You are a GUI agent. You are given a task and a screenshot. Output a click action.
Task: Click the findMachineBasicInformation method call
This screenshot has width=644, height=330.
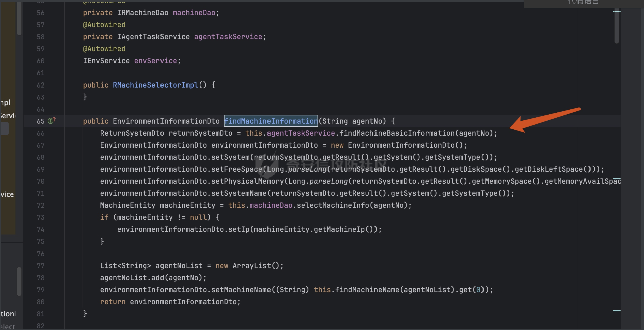pos(397,133)
